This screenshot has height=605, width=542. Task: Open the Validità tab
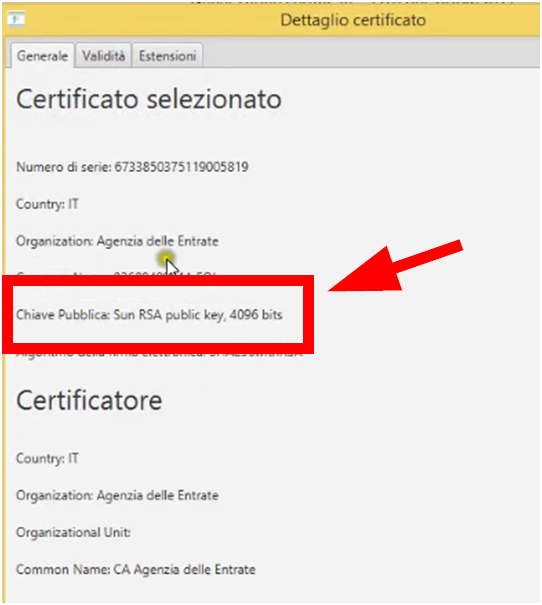click(103, 56)
